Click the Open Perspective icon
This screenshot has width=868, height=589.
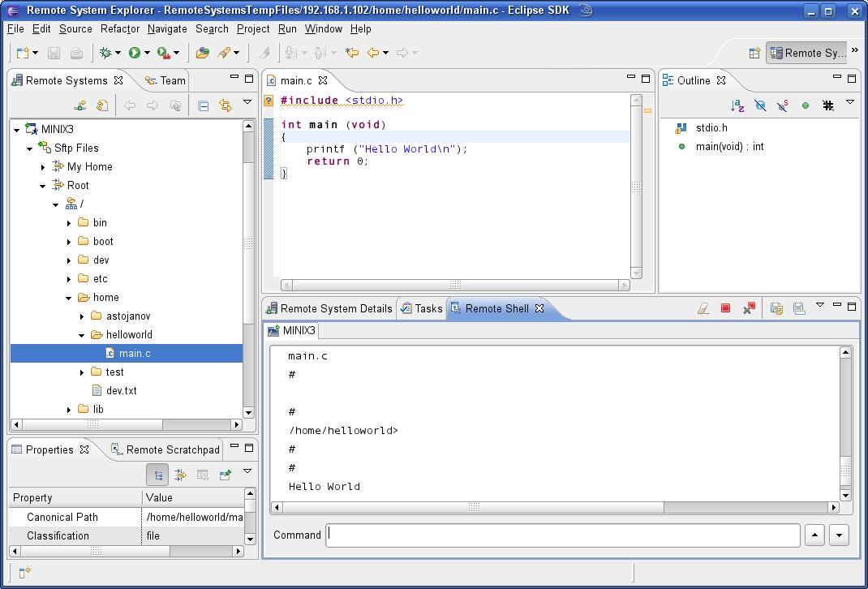point(754,53)
